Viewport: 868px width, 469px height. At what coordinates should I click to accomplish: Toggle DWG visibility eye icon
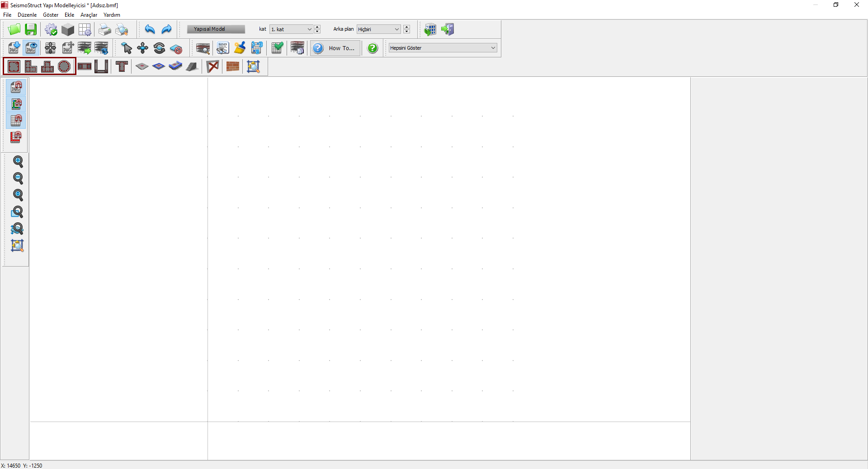pos(31,48)
